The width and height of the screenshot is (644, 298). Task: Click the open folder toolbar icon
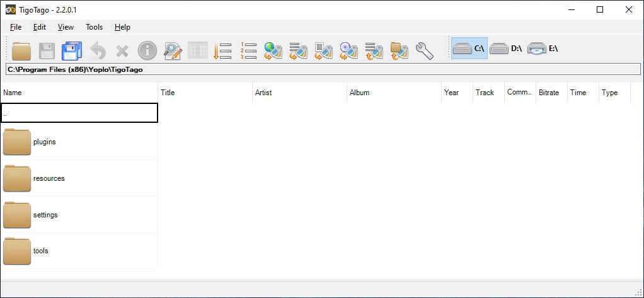point(21,49)
